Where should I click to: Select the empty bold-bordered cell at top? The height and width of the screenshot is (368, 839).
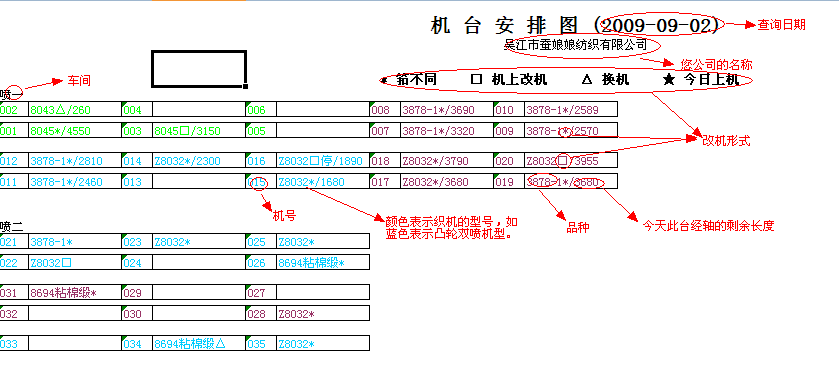pos(199,68)
